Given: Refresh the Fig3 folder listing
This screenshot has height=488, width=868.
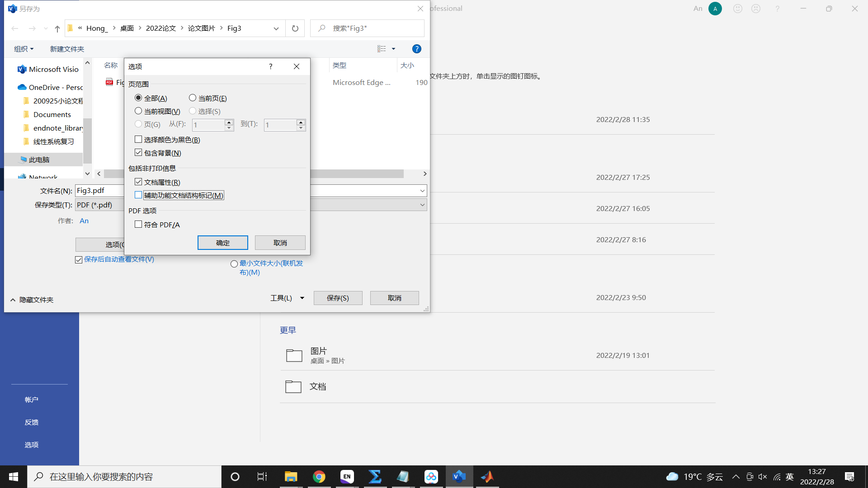Looking at the screenshot, I should pos(295,28).
